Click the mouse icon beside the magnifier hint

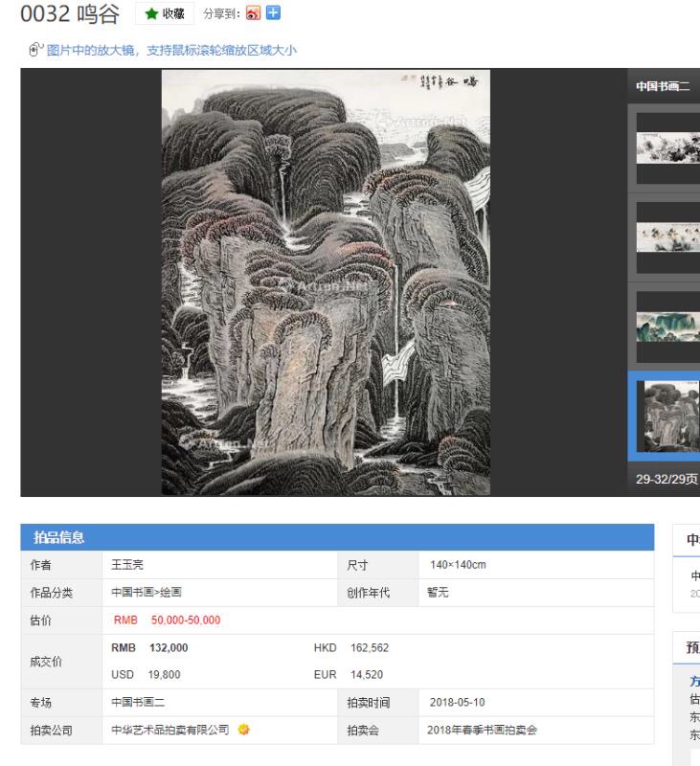coord(36,51)
